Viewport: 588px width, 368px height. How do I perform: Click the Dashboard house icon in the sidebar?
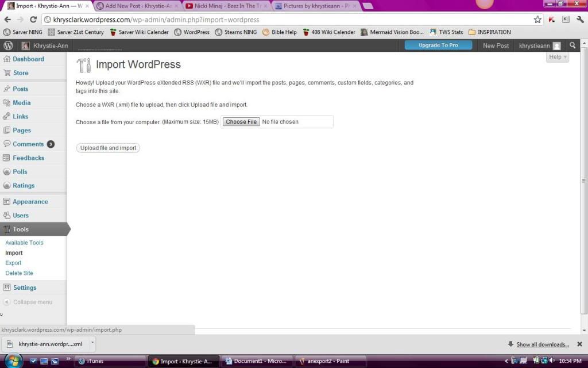(6, 59)
